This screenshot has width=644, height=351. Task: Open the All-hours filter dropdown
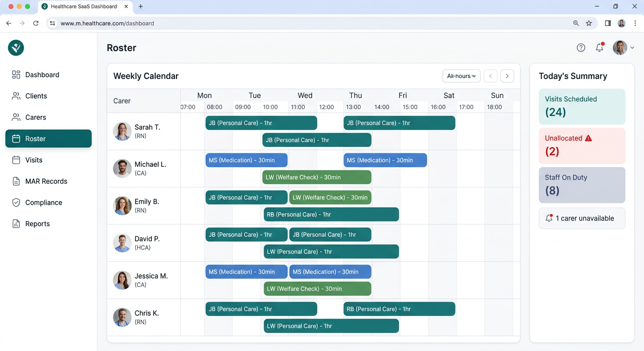tap(462, 76)
